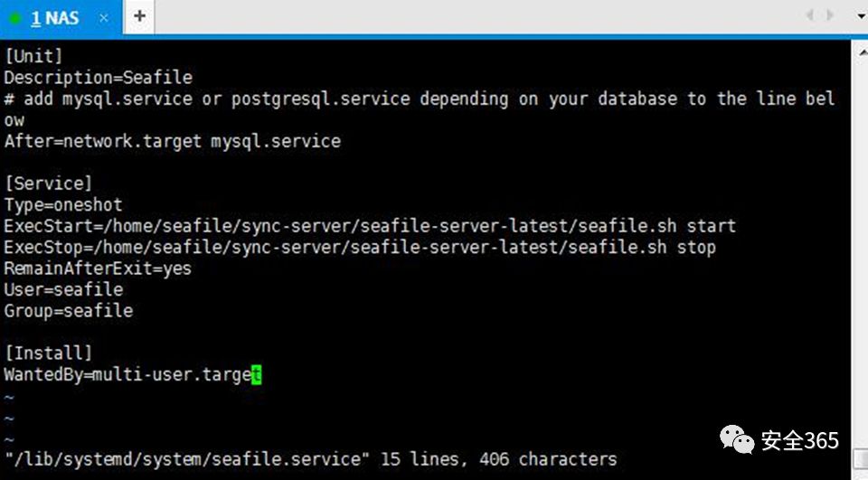Image resolution: width=868 pixels, height=480 pixels.
Task: Click the [Install] section header
Action: click(48, 353)
